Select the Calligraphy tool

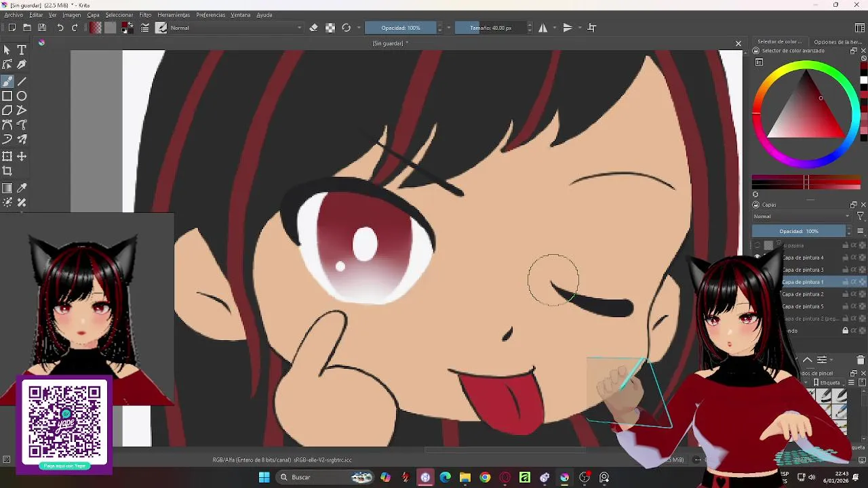(x=22, y=64)
